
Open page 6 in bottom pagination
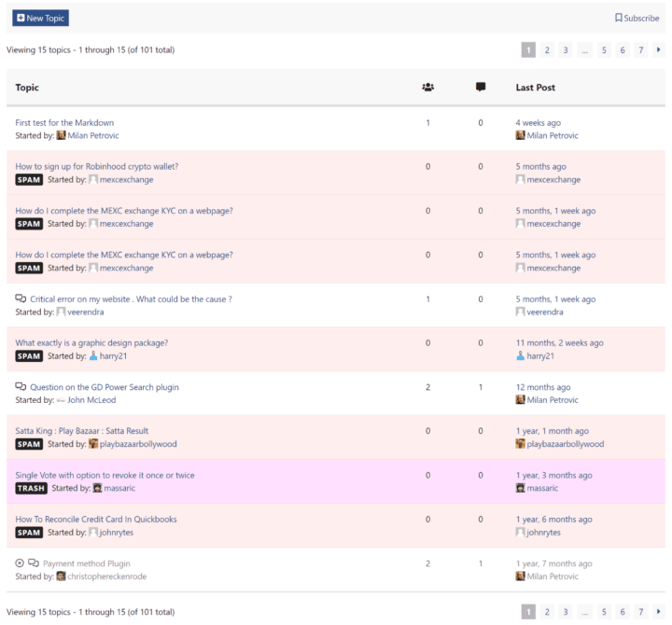(x=623, y=612)
